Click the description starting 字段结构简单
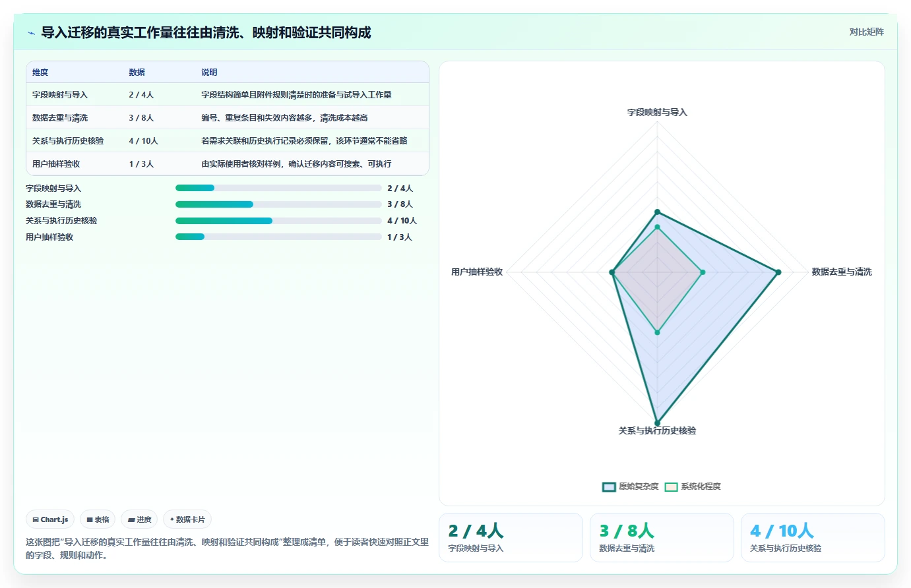The height and width of the screenshot is (588, 911). (296, 95)
